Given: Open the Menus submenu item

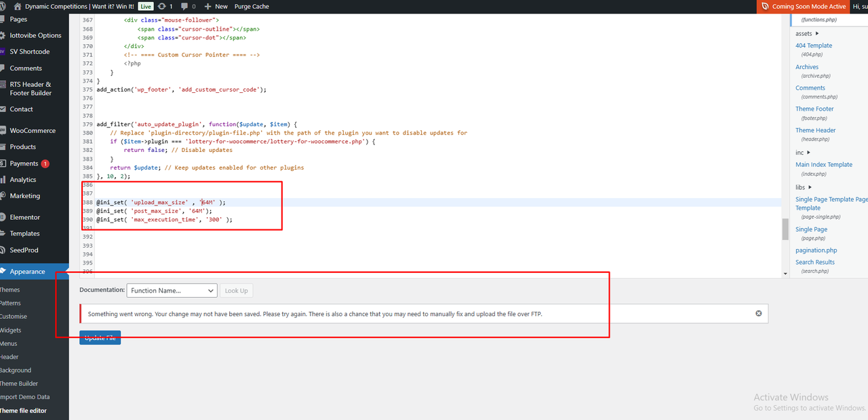Looking at the screenshot, I should [9, 343].
